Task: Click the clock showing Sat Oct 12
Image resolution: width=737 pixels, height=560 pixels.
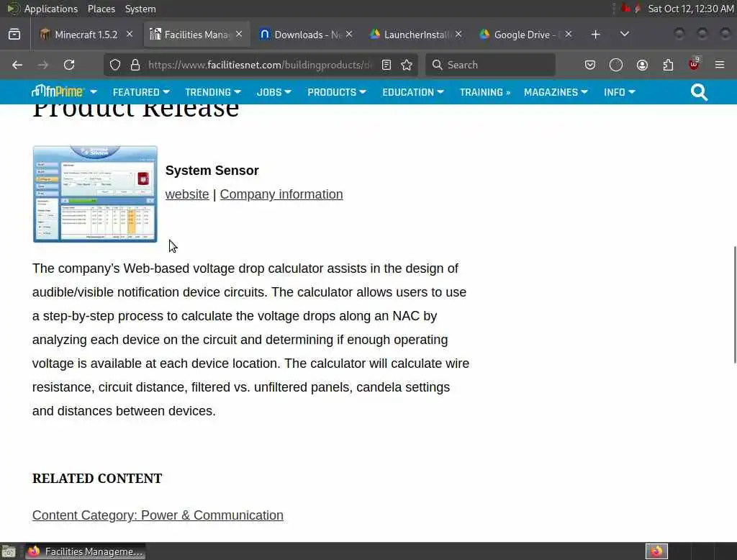Action: tap(690, 9)
